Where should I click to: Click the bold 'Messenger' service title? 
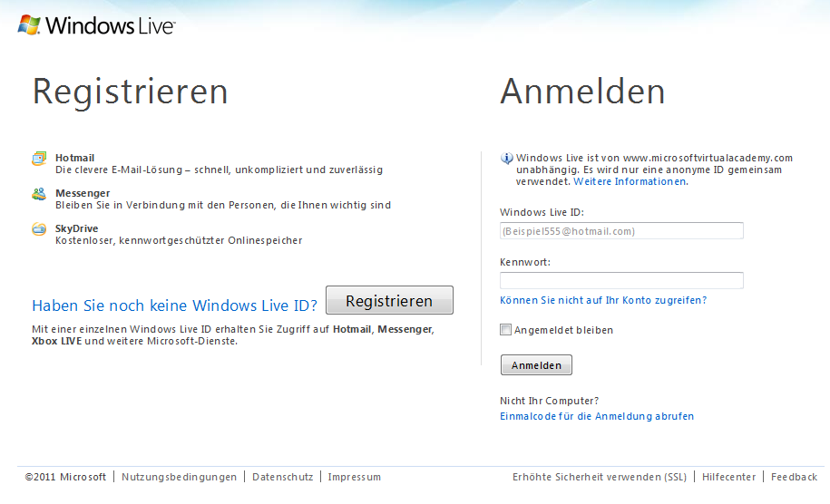[x=83, y=193]
